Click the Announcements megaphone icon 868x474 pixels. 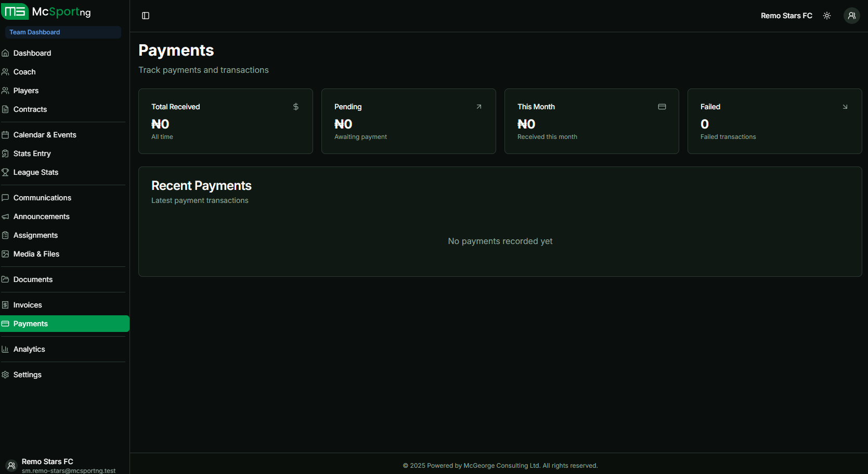point(5,216)
